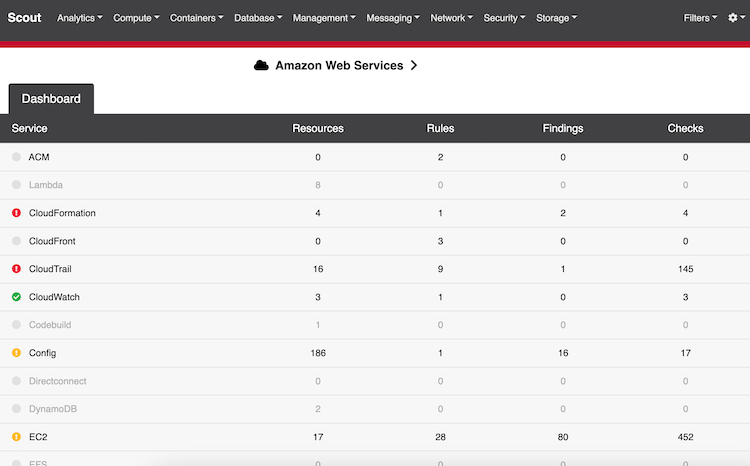Click the red danger icon for CloudFormation
Image resolution: width=750 pixels, height=466 pixels.
click(x=16, y=213)
